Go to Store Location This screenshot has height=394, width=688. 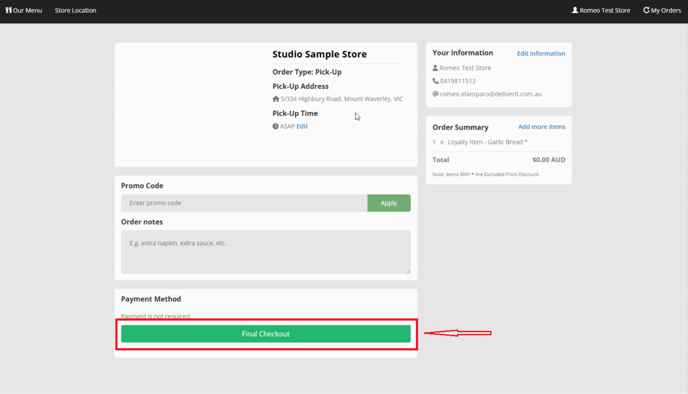(75, 10)
